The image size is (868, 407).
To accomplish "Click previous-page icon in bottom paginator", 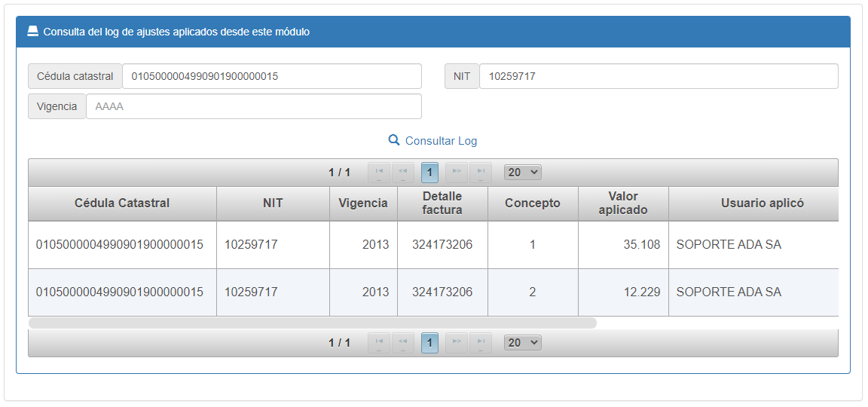I will 403,343.
